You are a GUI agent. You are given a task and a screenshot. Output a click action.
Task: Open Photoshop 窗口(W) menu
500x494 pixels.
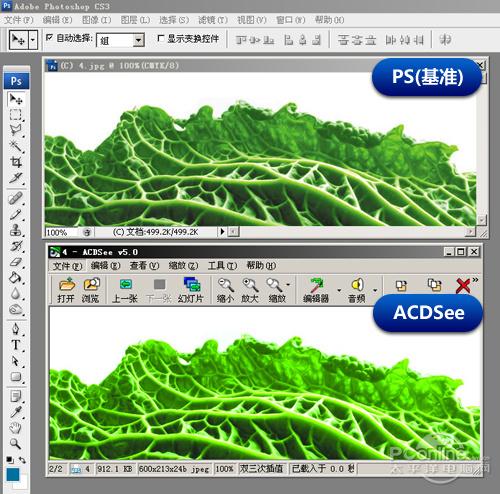coord(291,20)
